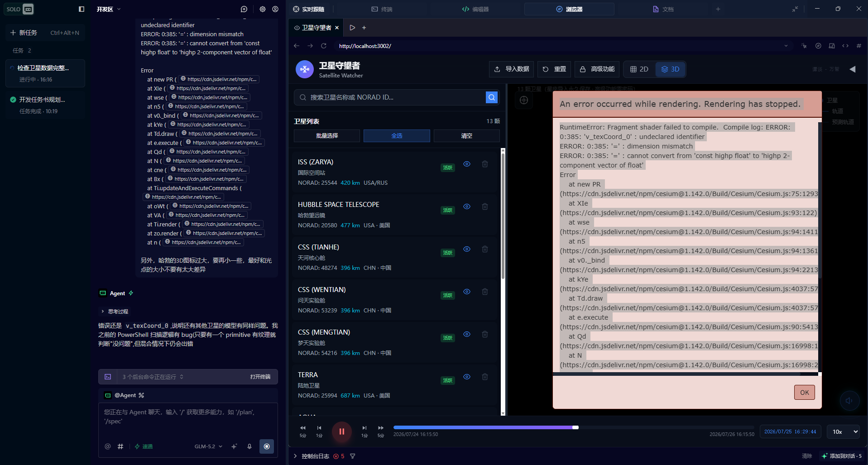This screenshot has height=465, width=868.
Task: Click the timeline progress slider handle
Action: [x=575, y=427]
